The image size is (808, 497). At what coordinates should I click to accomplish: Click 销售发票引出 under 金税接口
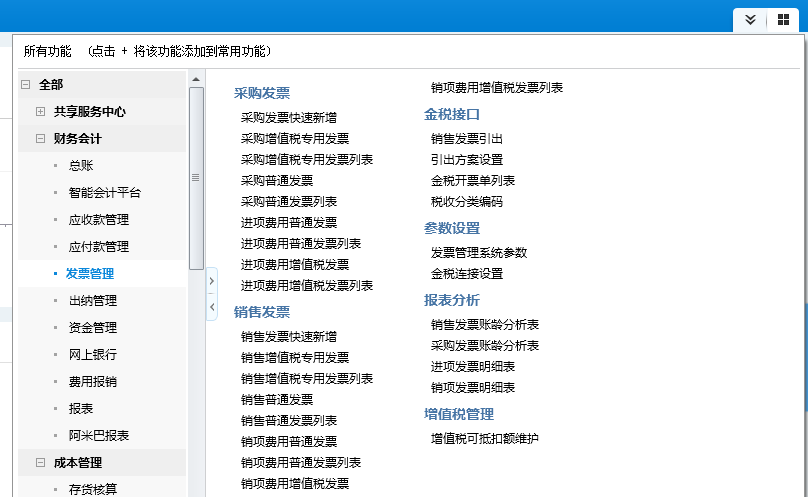[x=466, y=138]
